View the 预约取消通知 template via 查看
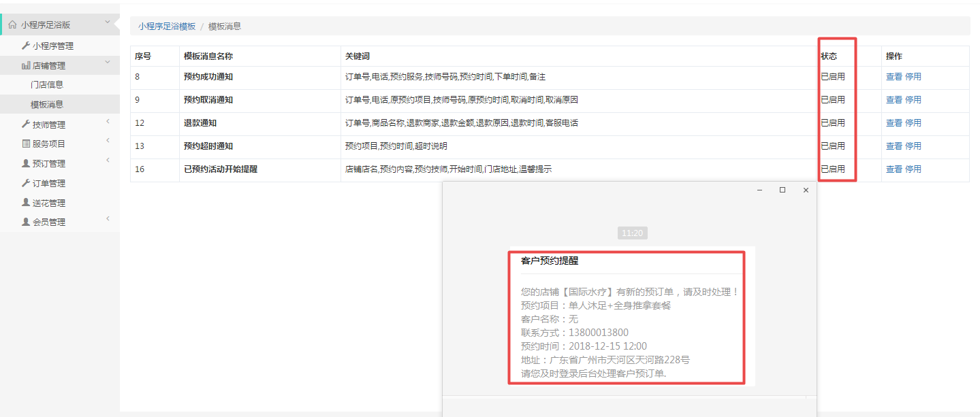Image resolution: width=980 pixels, height=417 pixels. point(894,100)
